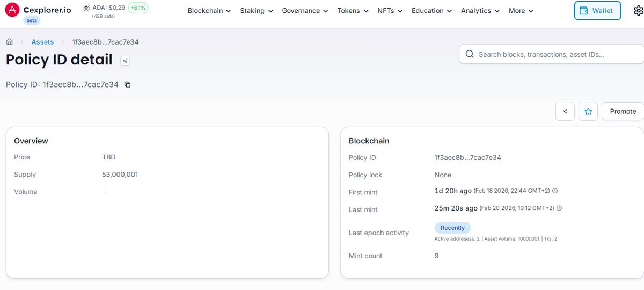Click the sun icon near ADA price

point(86,8)
